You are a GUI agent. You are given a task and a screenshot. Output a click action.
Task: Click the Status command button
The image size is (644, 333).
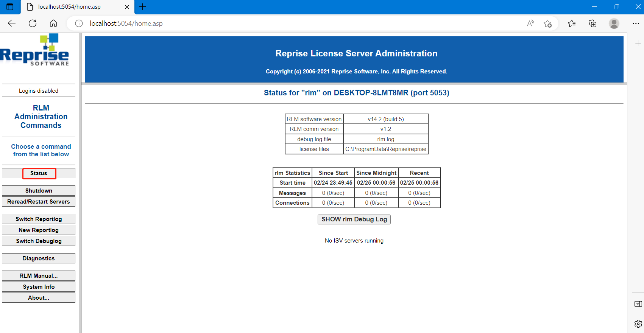coord(39,173)
